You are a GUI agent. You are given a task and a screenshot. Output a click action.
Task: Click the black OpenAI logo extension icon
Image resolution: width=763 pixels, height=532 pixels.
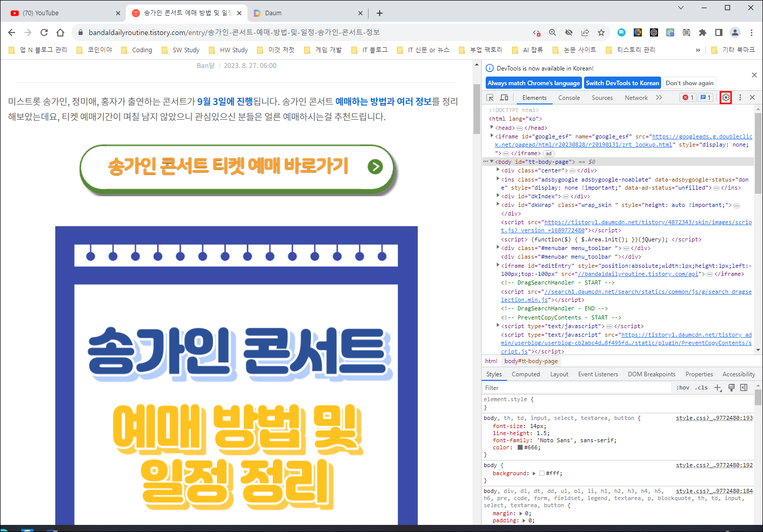(654, 32)
